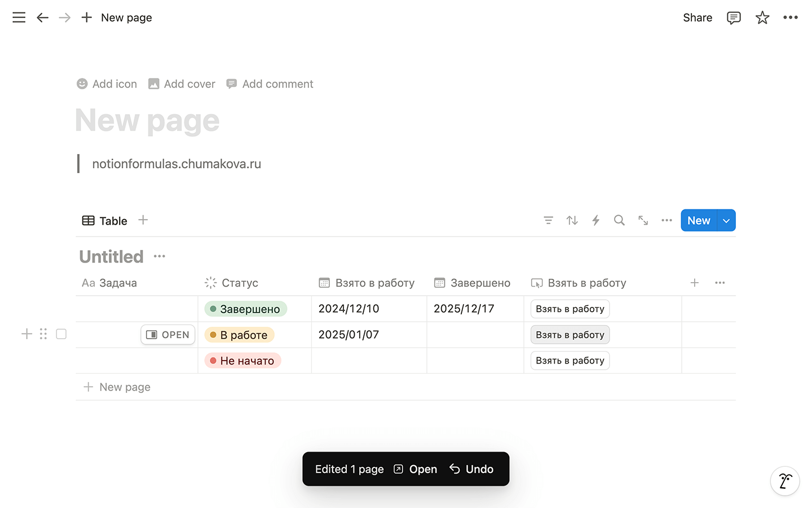812x508 pixels.
Task: Click empty Задача name cell in first row
Action: pos(136,309)
